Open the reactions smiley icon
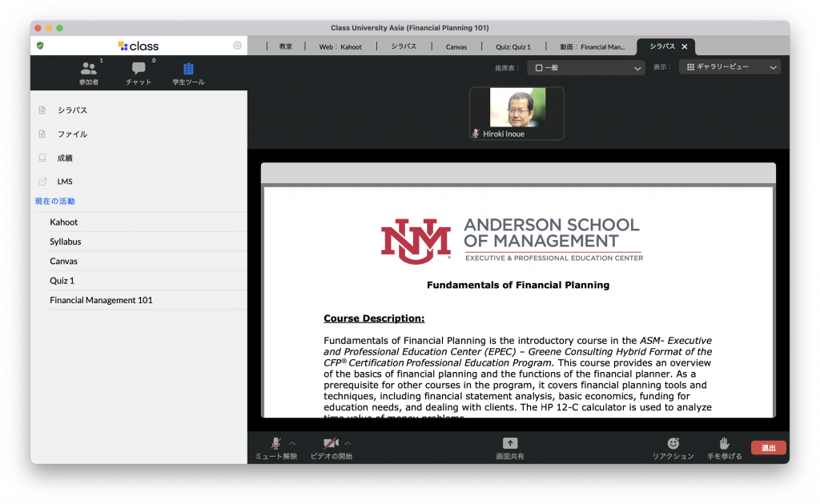The width and height of the screenshot is (820, 504). click(x=673, y=443)
